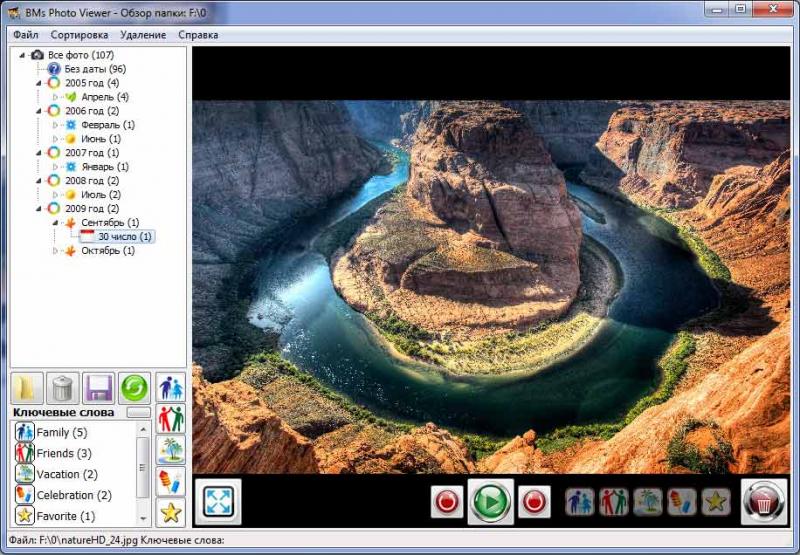Expand the Январь (1) node
800x555 pixels.
(55, 167)
